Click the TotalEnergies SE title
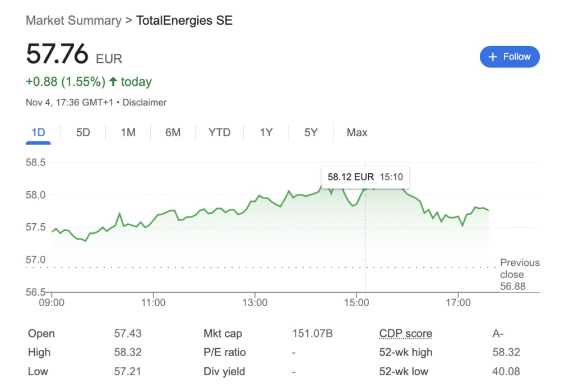 tap(184, 21)
